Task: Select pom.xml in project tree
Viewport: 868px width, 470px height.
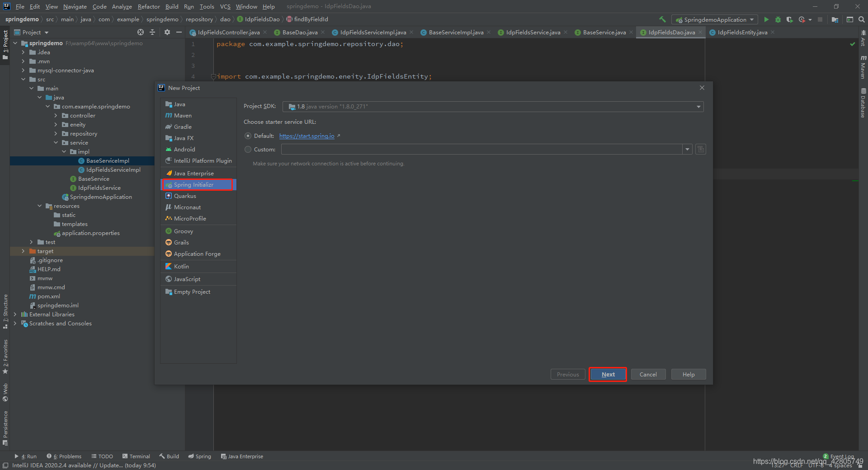Action: (48, 296)
